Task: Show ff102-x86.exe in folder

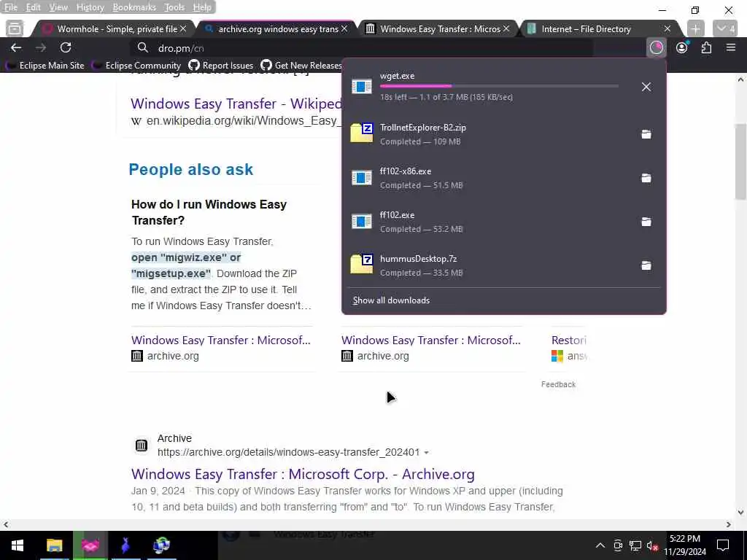Action: (646, 178)
